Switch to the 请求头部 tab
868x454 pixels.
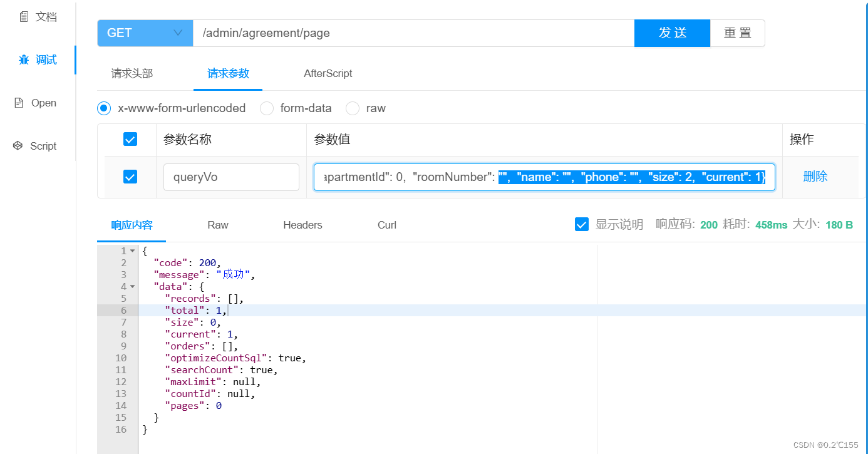[133, 73]
